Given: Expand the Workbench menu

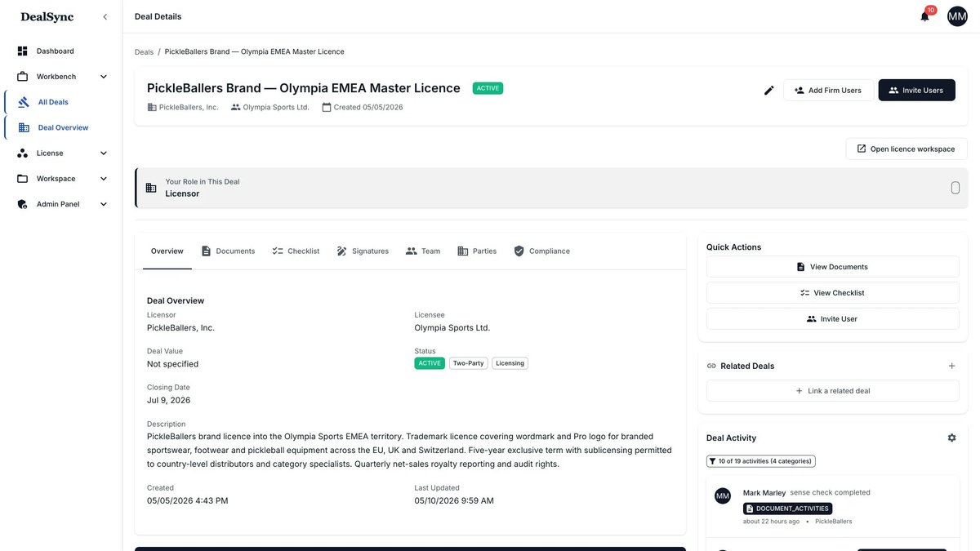Looking at the screenshot, I should [x=104, y=77].
